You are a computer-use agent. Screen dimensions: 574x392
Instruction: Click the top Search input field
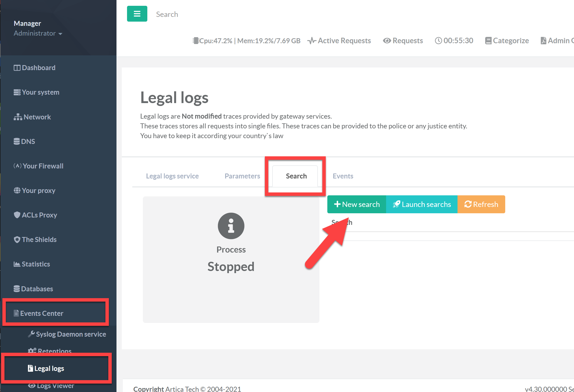(x=167, y=14)
